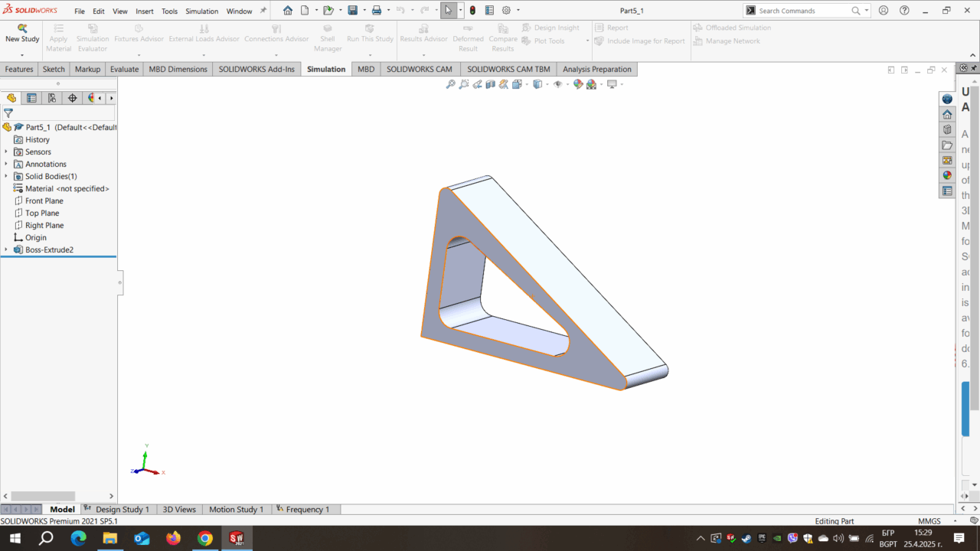Save the part with the Save icon
Viewport: 980px width, 551px height.
(x=352, y=11)
